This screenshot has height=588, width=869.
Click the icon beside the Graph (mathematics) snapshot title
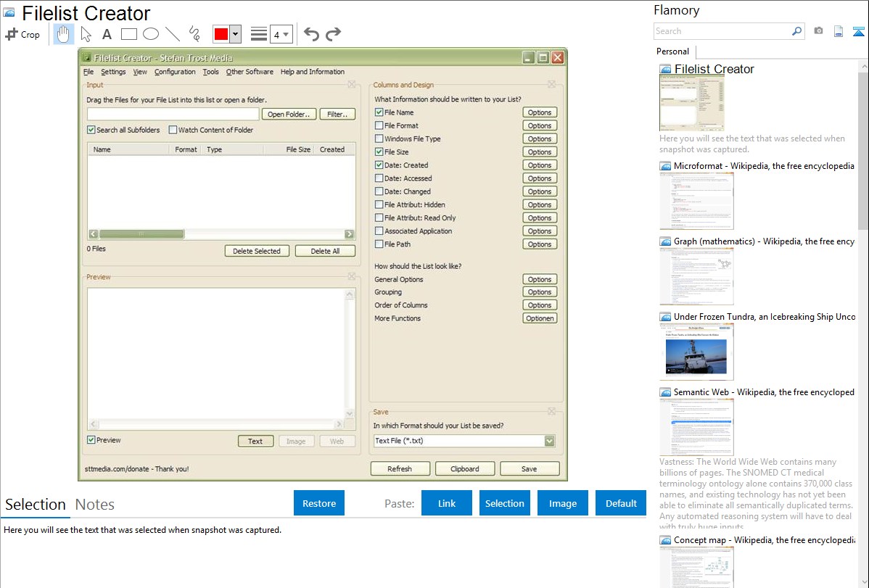[665, 241]
